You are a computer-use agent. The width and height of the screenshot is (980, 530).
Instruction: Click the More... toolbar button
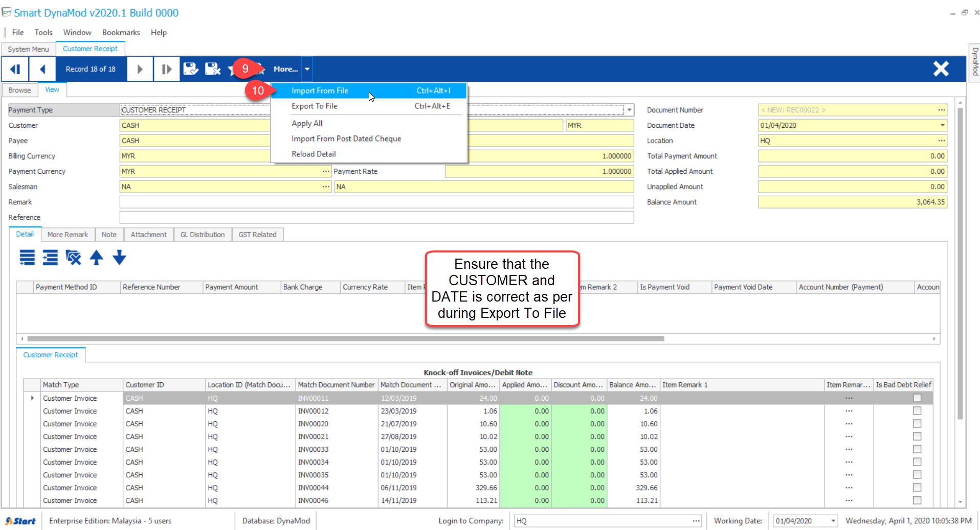pos(285,69)
